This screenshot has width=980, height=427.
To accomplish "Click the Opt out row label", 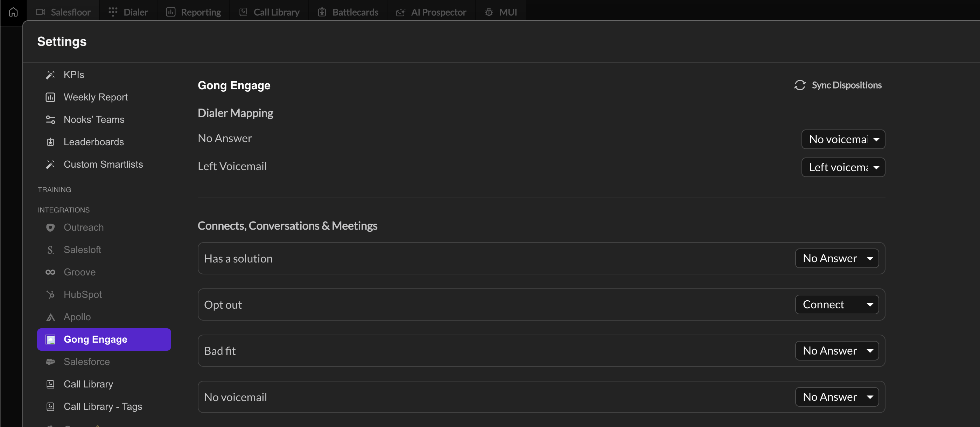I will coord(223,305).
